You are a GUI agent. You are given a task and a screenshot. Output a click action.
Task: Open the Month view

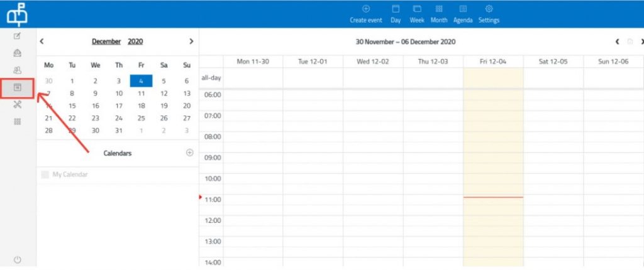439,9
